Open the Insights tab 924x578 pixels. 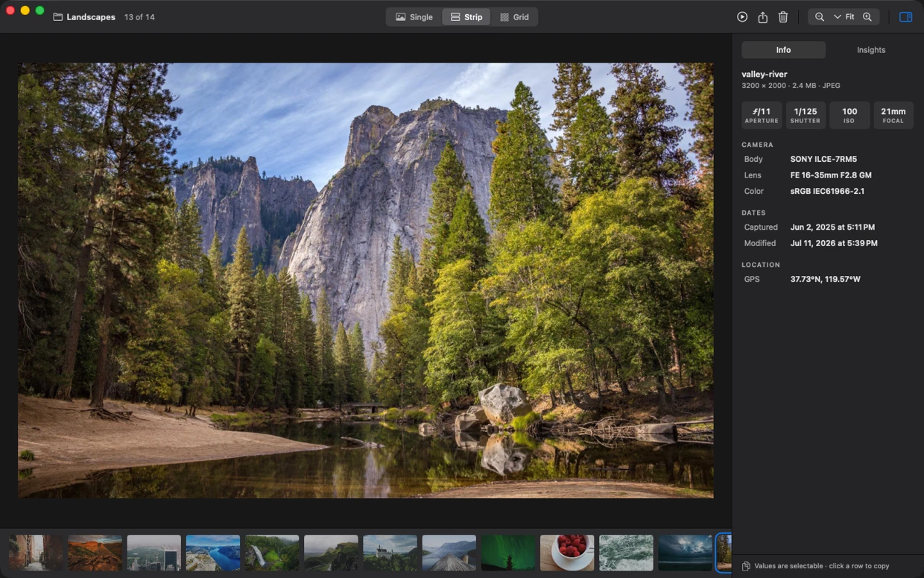[x=871, y=50]
